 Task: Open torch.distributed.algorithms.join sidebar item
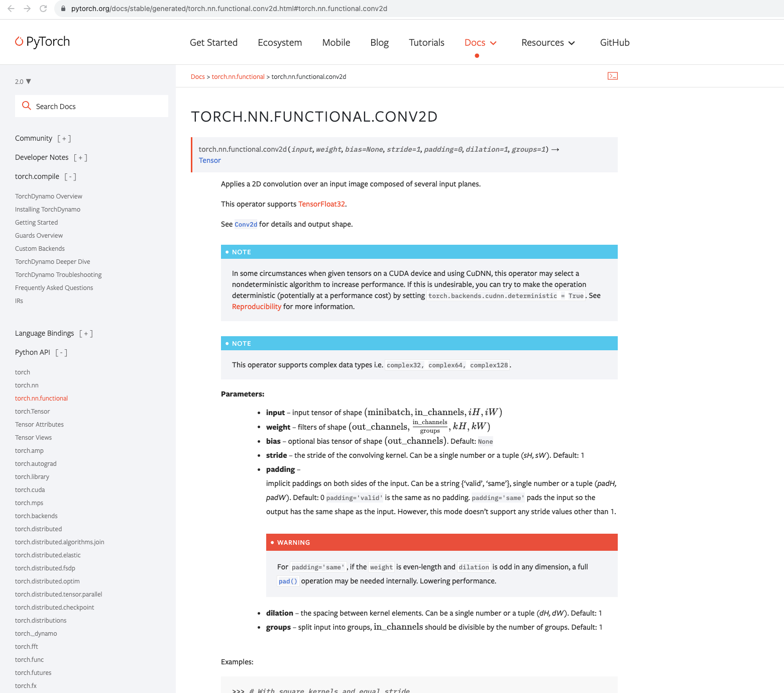60,542
